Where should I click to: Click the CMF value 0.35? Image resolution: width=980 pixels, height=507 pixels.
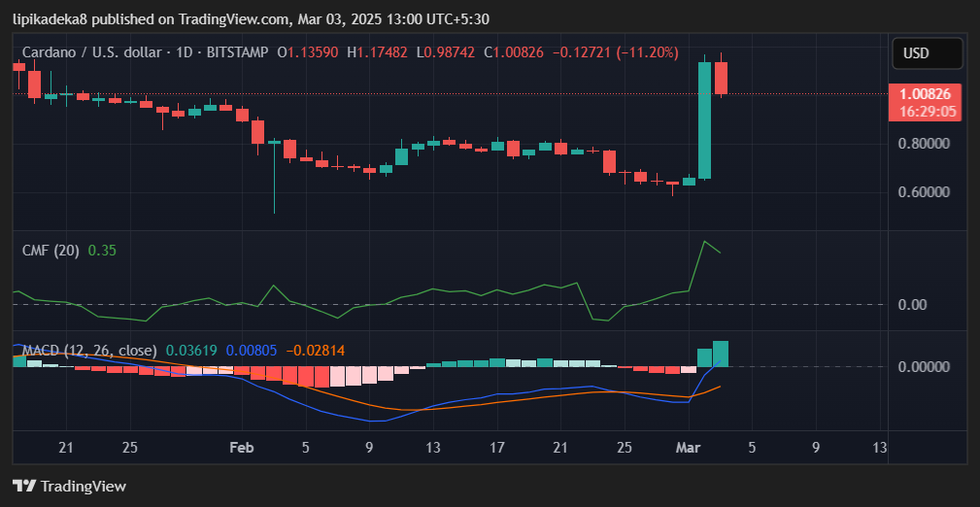coord(102,251)
